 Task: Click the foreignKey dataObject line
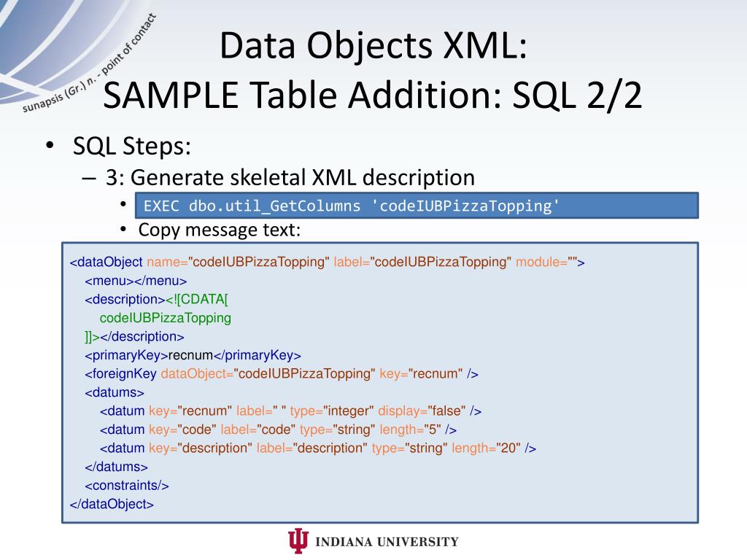point(282,374)
